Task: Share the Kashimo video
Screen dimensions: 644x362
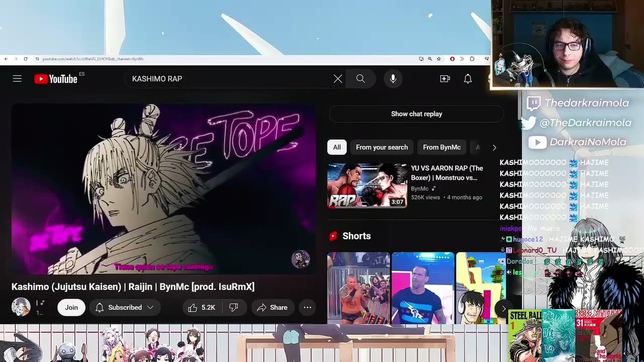Action: (272, 307)
